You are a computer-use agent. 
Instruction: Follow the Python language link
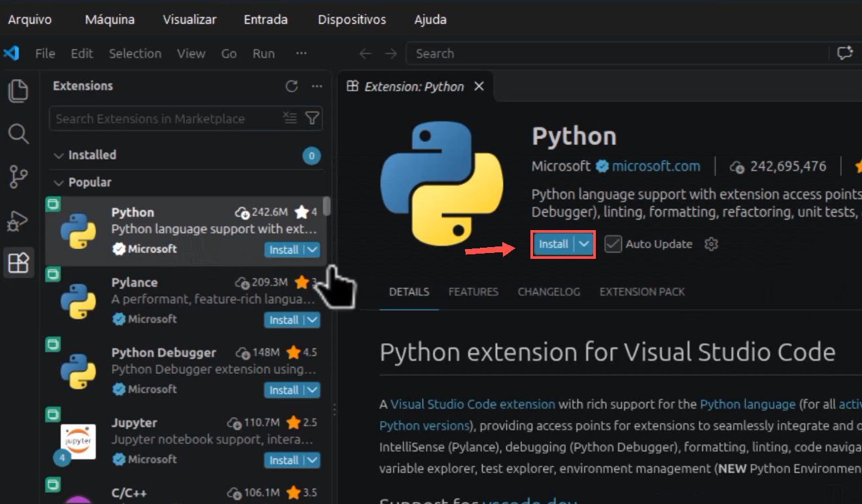pyautogui.click(x=748, y=404)
